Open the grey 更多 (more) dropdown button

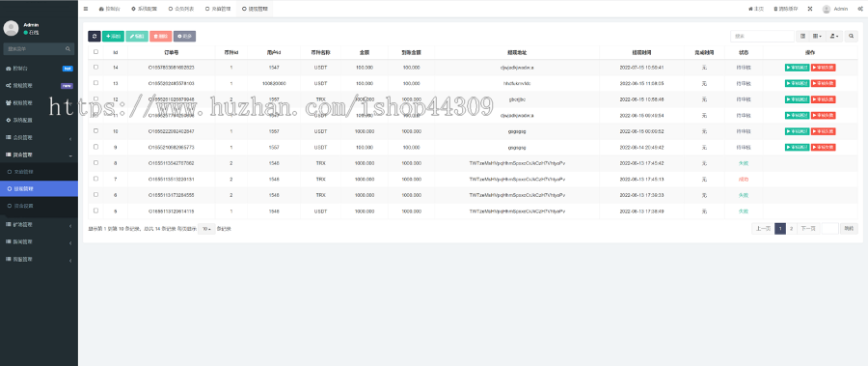(184, 36)
